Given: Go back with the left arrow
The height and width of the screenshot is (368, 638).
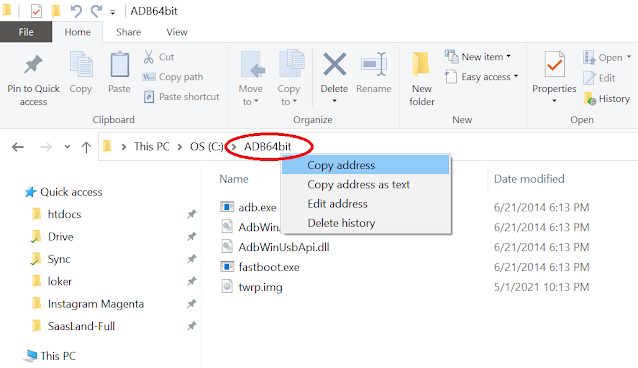Looking at the screenshot, I should (x=18, y=147).
